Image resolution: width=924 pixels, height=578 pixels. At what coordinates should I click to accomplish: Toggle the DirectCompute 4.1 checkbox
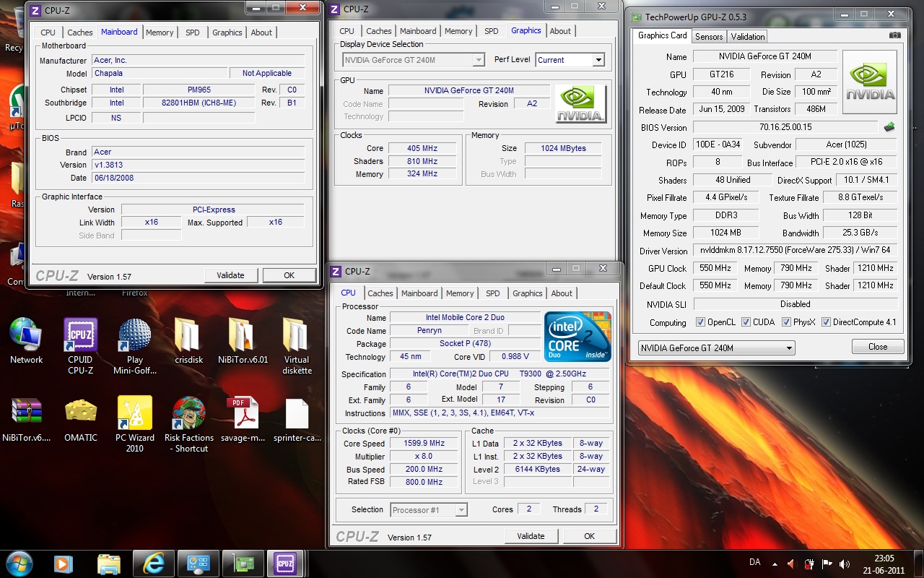tap(826, 322)
